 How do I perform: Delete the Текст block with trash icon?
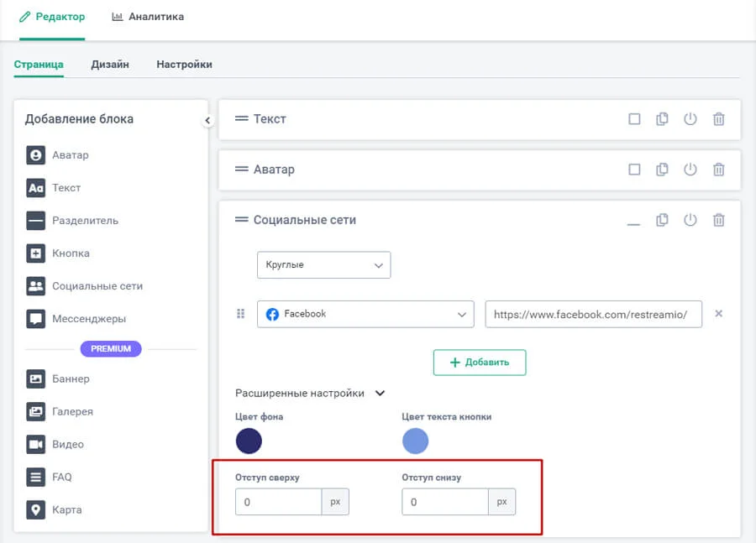point(718,119)
